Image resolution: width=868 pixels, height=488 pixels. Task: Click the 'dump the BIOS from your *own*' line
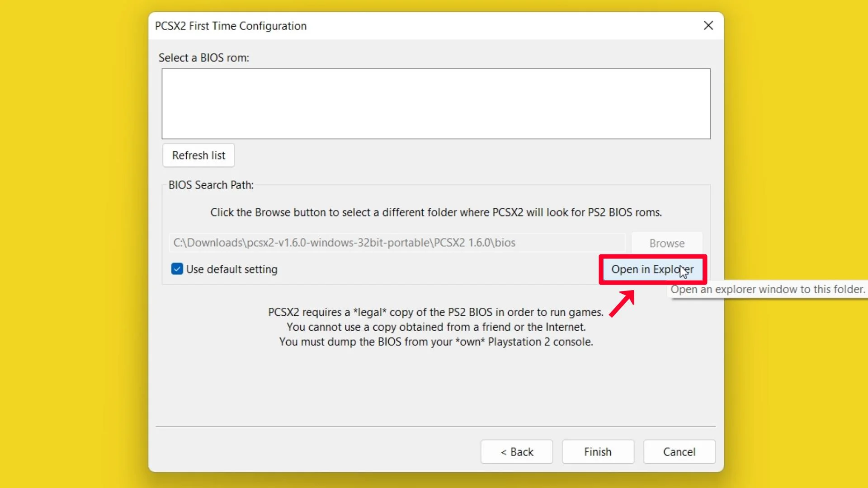click(436, 342)
